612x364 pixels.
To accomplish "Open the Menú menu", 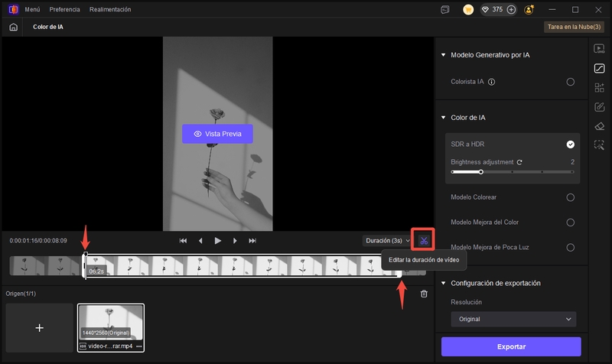I will click(32, 9).
